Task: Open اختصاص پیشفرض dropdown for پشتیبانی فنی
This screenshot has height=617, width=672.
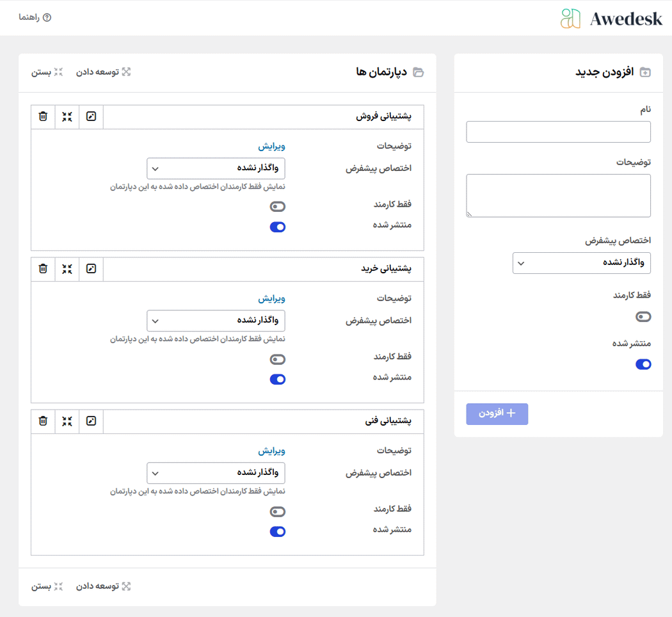Action: coord(216,474)
